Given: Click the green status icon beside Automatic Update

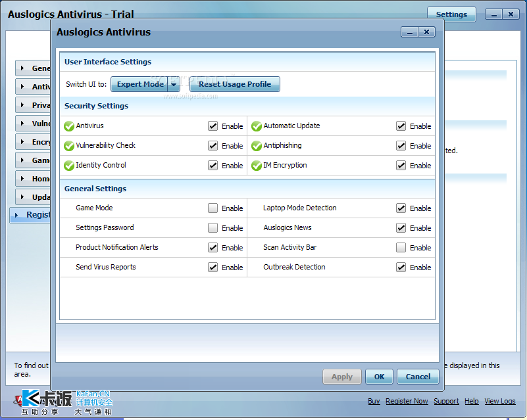Looking at the screenshot, I should click(x=257, y=126).
